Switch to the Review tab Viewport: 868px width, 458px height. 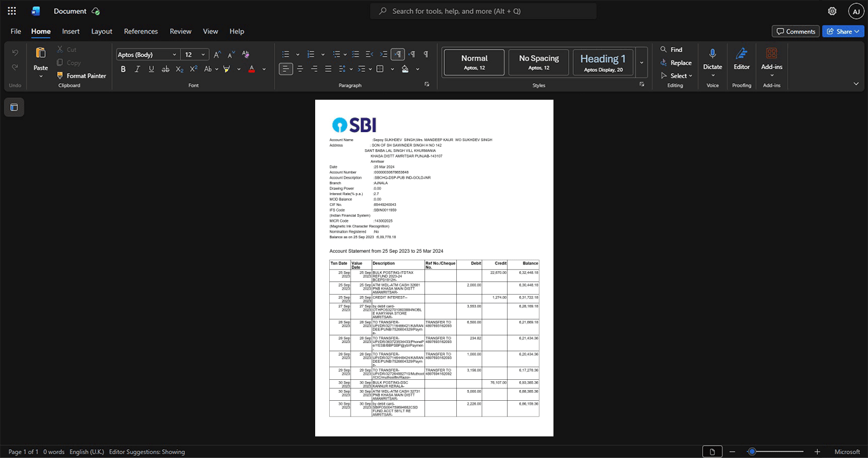[180, 31]
